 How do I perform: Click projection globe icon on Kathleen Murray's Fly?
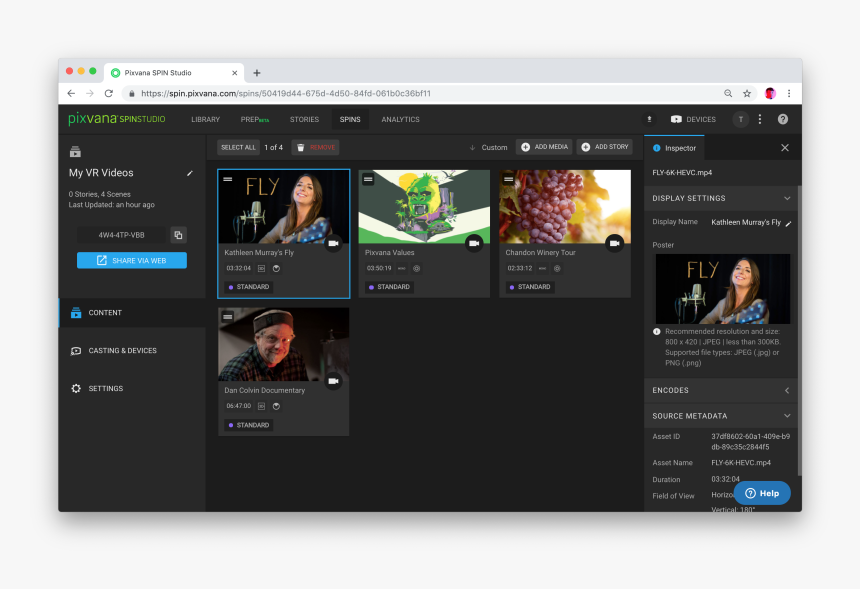click(276, 269)
